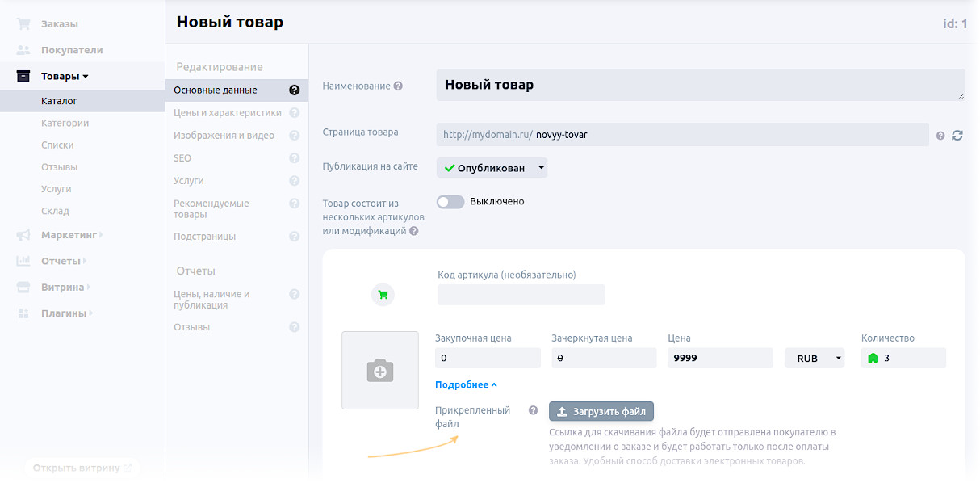Open Изображения и видео editing section
The height and width of the screenshot is (483, 980).
pos(224,136)
